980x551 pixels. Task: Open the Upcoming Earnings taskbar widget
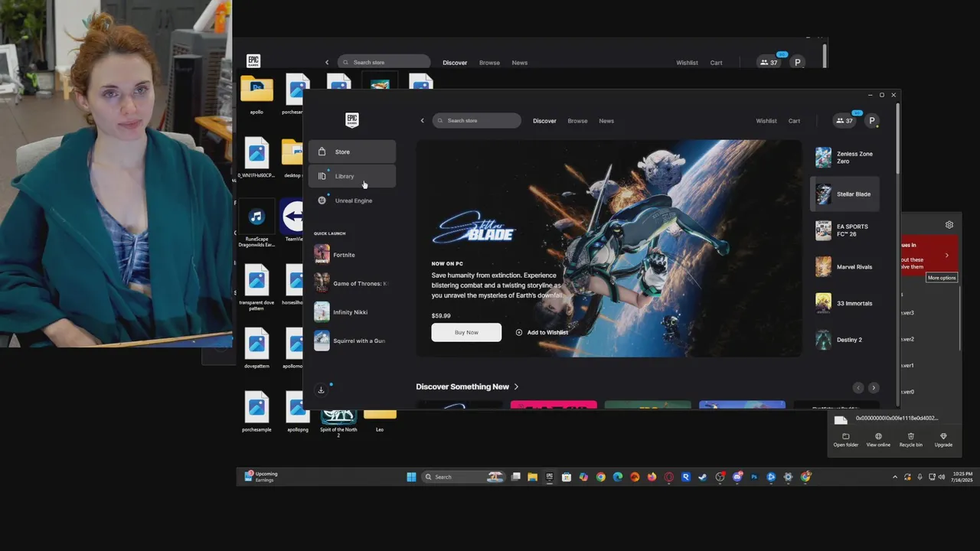click(262, 477)
